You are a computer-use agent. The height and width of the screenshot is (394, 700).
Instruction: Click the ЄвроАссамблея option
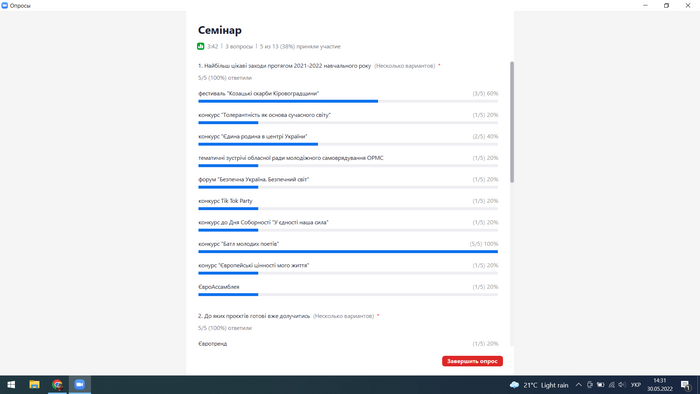pyautogui.click(x=219, y=286)
